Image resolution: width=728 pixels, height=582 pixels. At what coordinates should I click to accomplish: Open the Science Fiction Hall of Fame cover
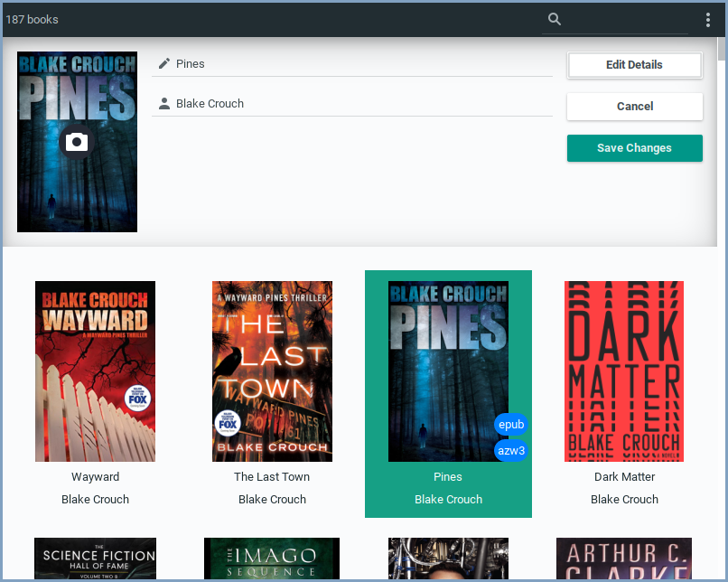[95, 559]
